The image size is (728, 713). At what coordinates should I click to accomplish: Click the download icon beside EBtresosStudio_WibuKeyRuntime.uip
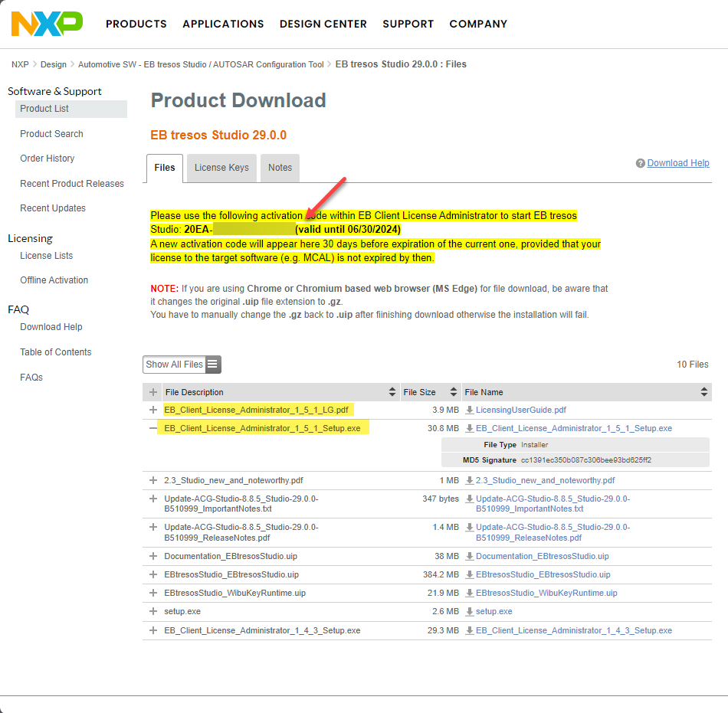click(469, 593)
